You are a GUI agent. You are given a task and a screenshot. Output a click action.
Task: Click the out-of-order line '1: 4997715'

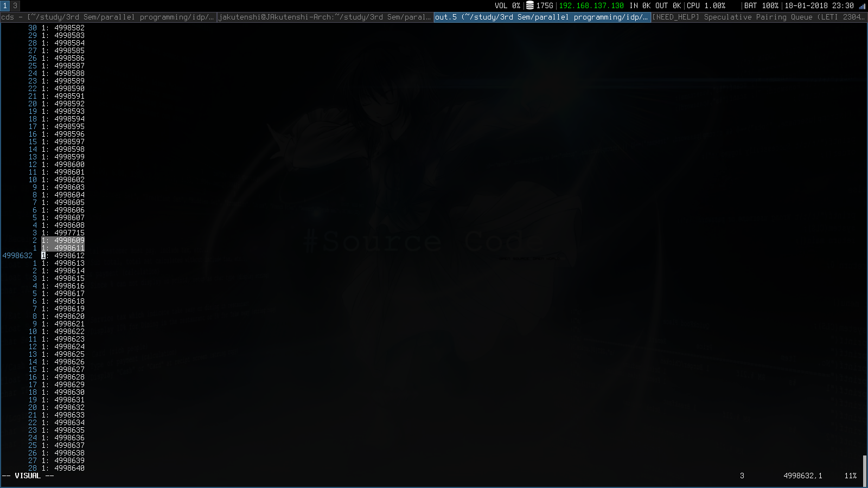tap(63, 233)
